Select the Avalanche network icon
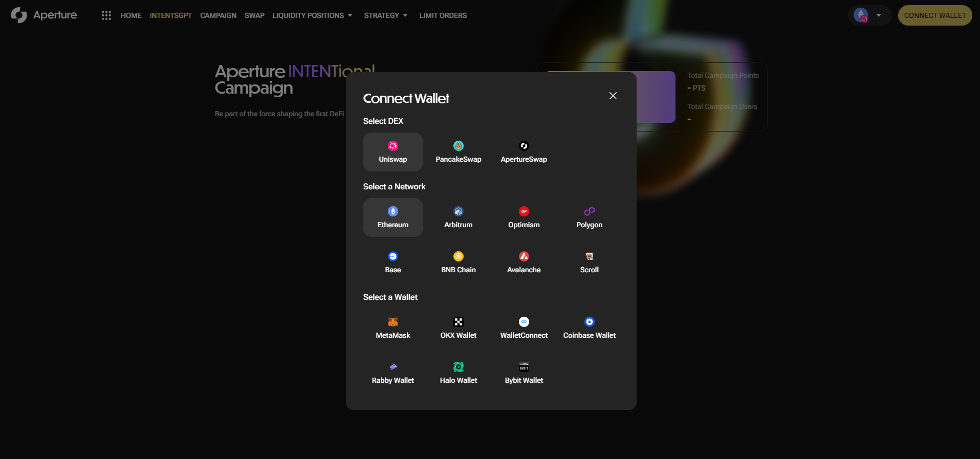The height and width of the screenshot is (459, 980). click(524, 256)
